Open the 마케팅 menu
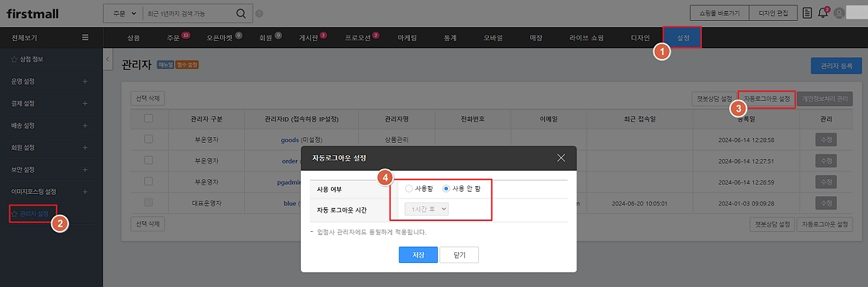Image resolution: width=868 pixels, height=287 pixels. [x=407, y=38]
